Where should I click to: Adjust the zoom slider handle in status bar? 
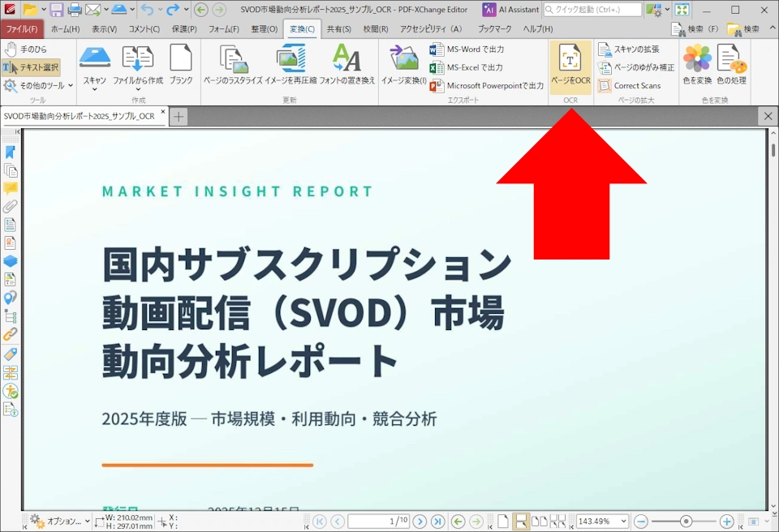point(686,521)
